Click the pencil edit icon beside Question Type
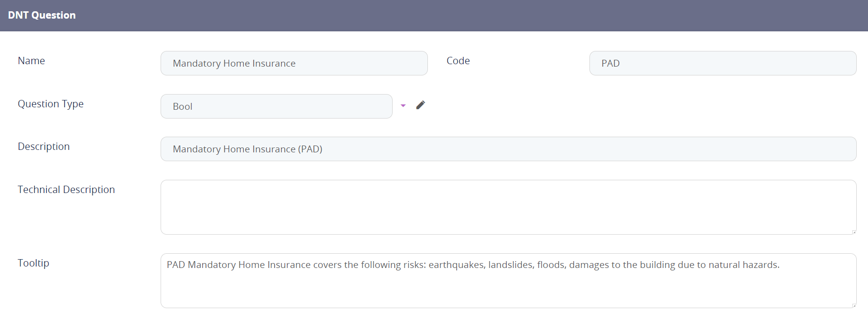The width and height of the screenshot is (868, 315). [421, 105]
